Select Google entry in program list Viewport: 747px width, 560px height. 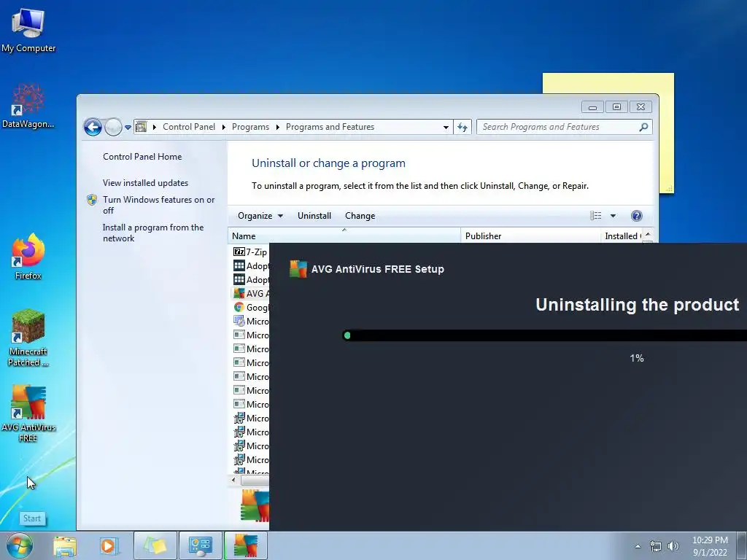pos(249,307)
